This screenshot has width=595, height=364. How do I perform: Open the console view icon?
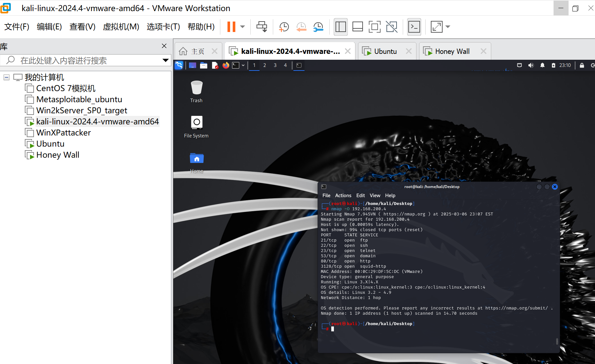(414, 27)
